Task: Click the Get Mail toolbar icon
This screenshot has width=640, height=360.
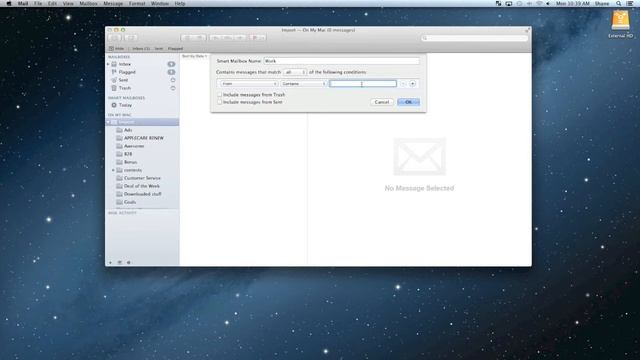Action: (115, 38)
